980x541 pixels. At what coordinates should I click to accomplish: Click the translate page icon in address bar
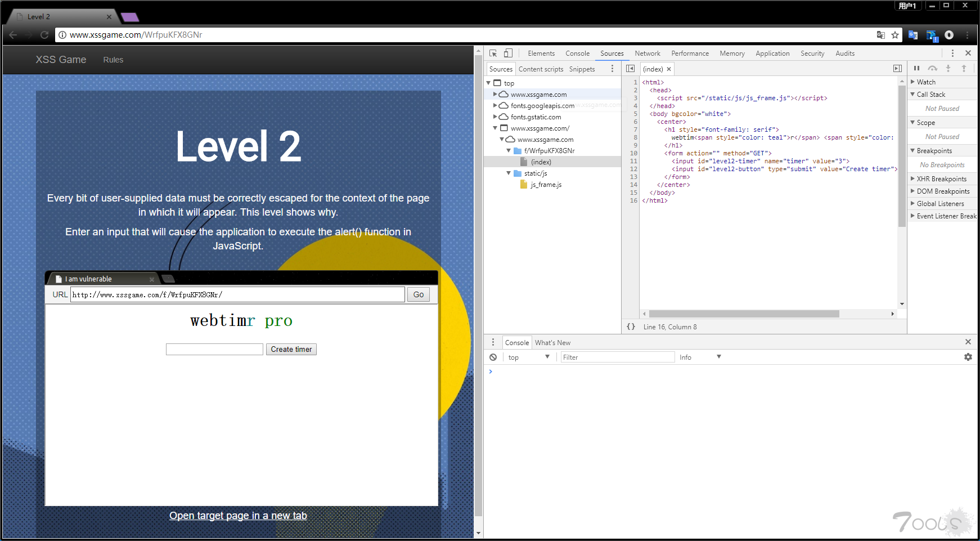tap(881, 35)
